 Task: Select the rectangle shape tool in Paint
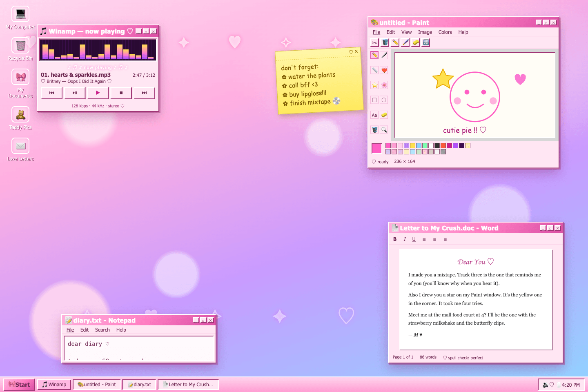(374, 100)
